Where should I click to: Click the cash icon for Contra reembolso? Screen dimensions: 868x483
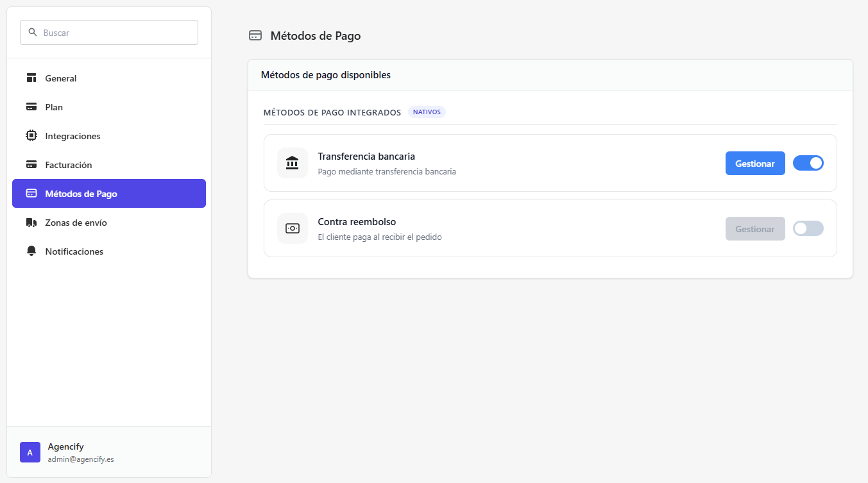(x=293, y=228)
